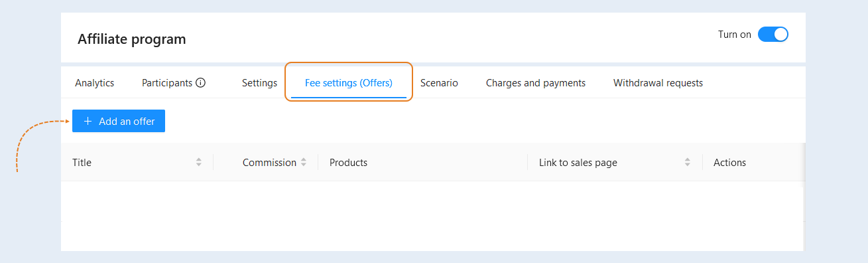Click the info icon beside Participants
This screenshot has height=263, width=868.
click(x=201, y=83)
